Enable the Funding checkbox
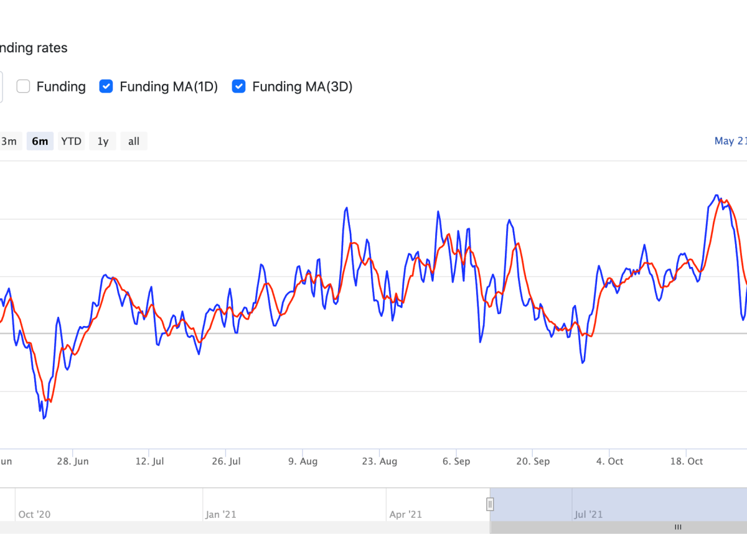 pyautogui.click(x=23, y=86)
